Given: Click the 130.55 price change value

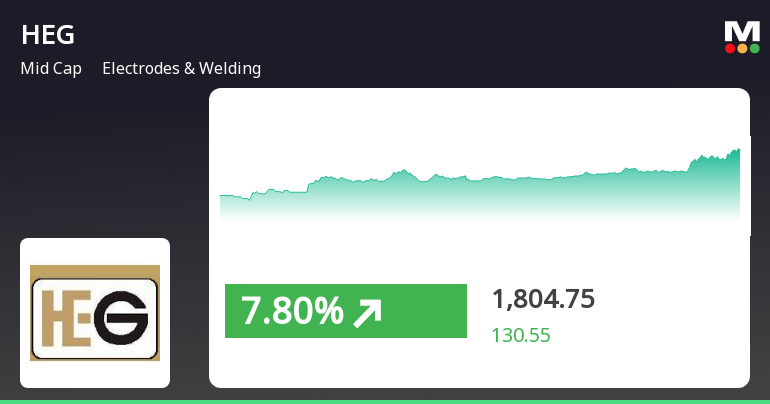Looking at the screenshot, I should [x=521, y=336].
